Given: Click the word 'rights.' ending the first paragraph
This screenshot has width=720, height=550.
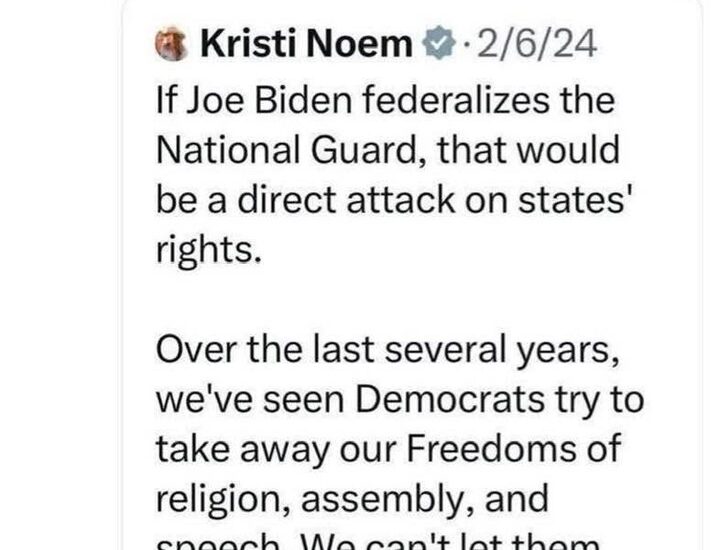Looking at the screenshot, I should [209, 251].
